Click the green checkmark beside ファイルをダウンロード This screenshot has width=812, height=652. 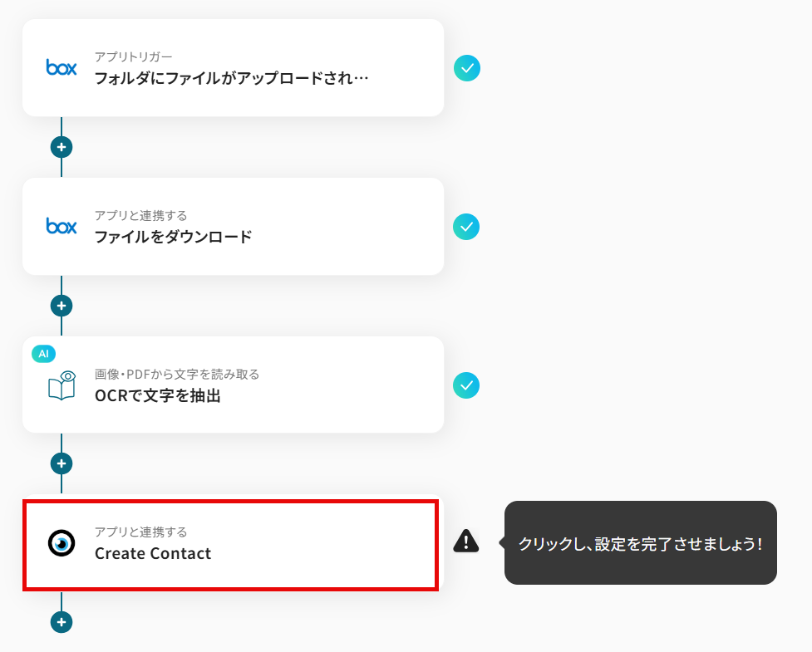(x=466, y=227)
